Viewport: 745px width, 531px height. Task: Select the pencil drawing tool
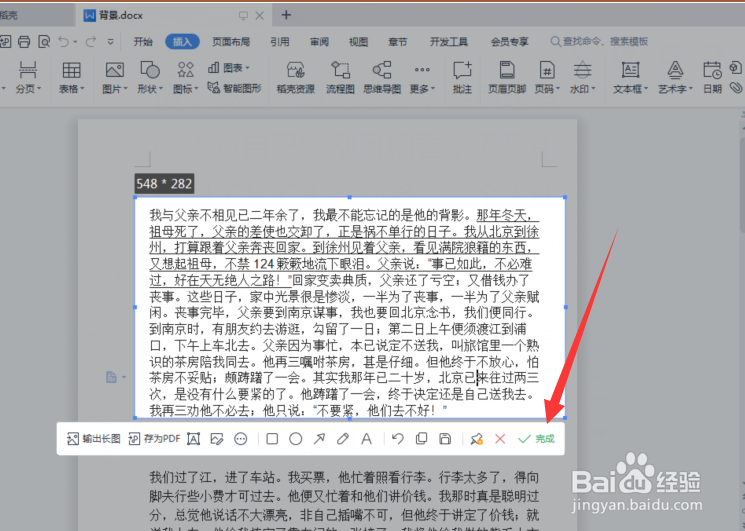(343, 439)
